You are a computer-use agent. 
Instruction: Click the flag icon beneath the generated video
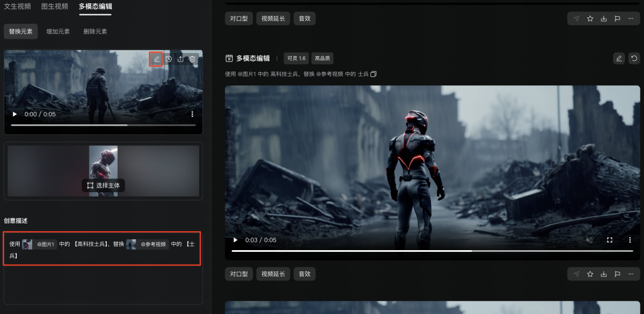pos(617,274)
